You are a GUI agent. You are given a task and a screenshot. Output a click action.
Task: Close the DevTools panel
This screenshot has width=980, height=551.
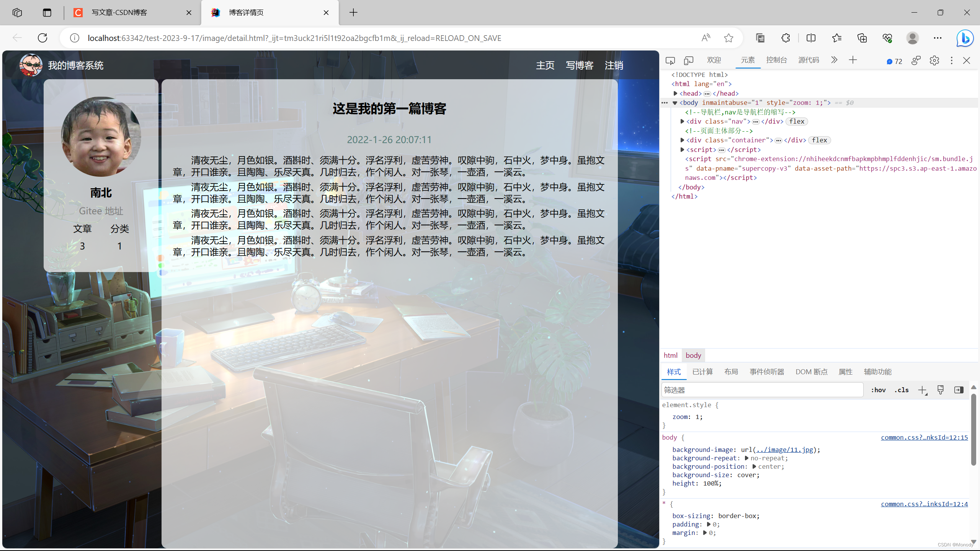pyautogui.click(x=967, y=60)
